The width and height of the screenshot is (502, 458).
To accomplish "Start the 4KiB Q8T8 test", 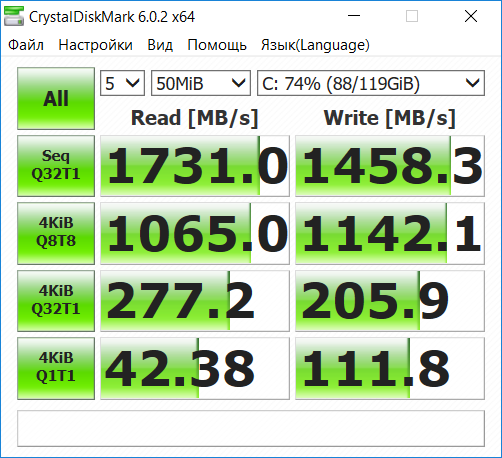I will click(56, 233).
